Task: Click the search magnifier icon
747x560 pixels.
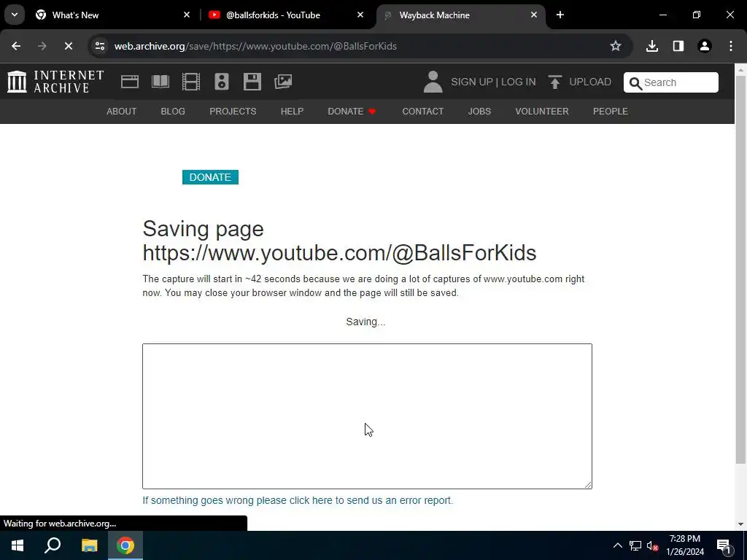Action: coord(635,83)
